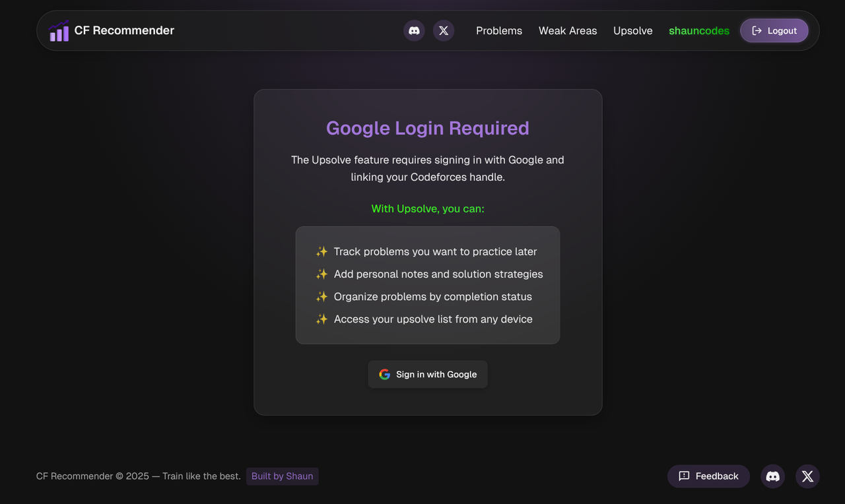845x504 pixels.
Task: Click the Logout button
Action: click(774, 30)
